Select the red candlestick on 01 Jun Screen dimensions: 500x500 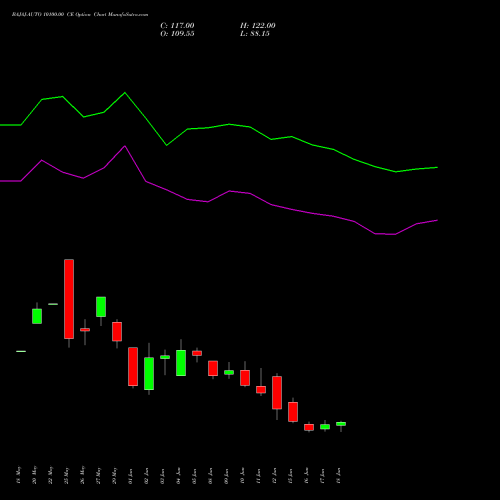click(133, 367)
